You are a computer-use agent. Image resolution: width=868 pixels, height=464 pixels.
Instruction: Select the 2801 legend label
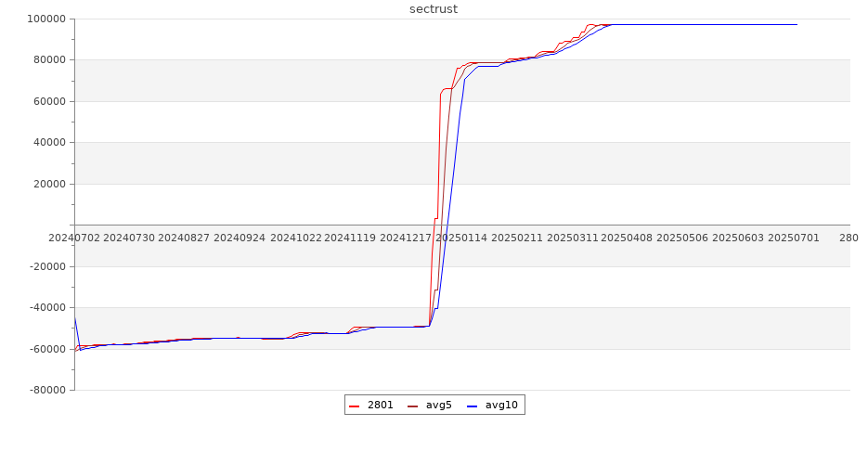point(381,405)
